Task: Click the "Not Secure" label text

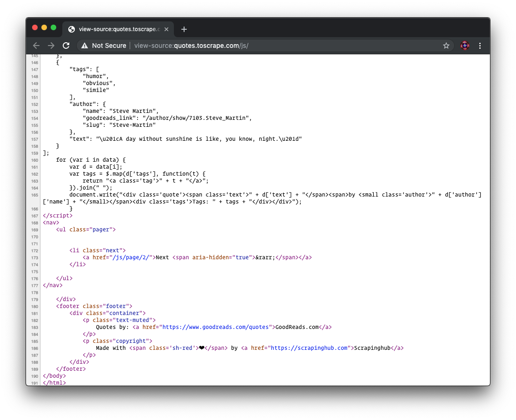Action: pyautogui.click(x=109, y=46)
